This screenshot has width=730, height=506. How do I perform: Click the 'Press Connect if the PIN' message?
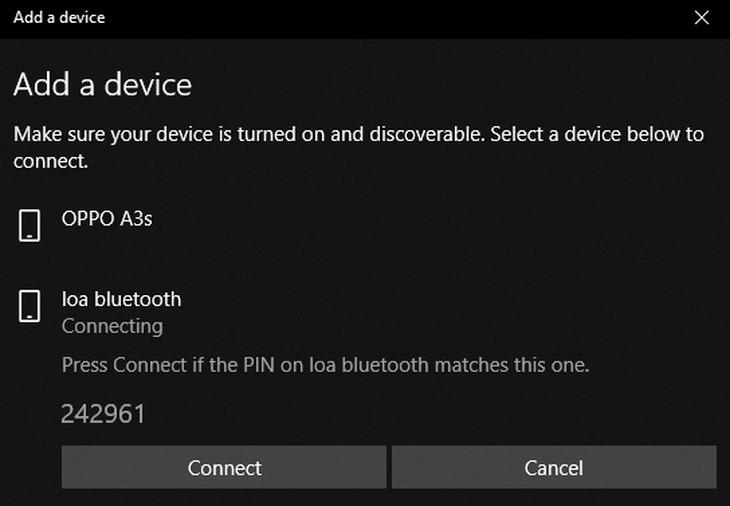[x=325, y=365]
